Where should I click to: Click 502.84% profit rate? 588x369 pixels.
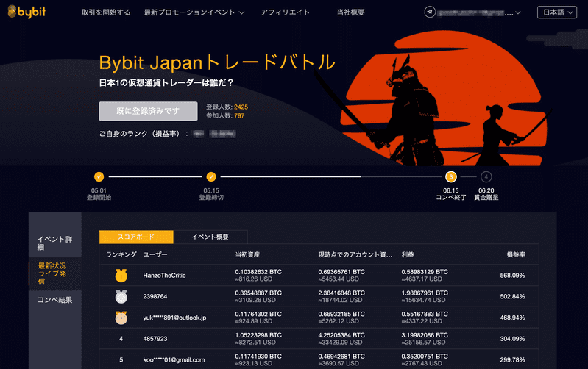[x=512, y=296]
